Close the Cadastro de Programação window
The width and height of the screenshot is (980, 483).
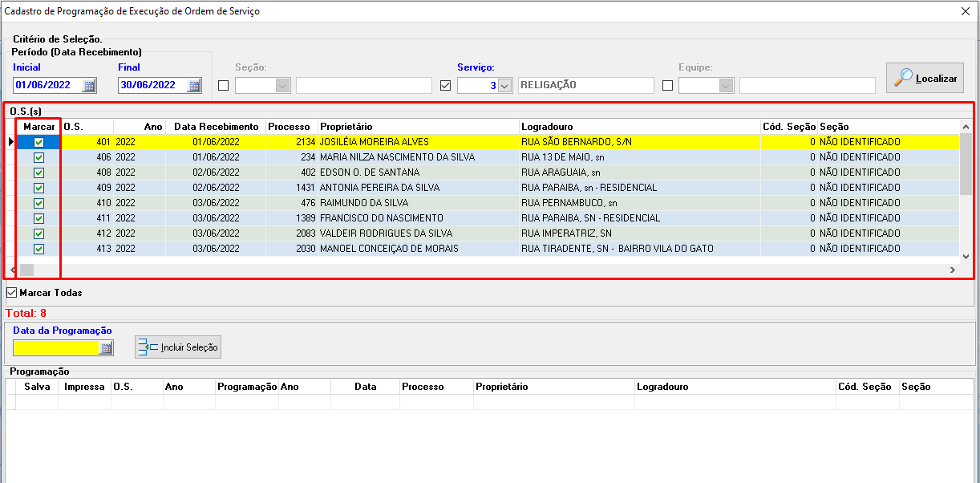pyautogui.click(x=965, y=11)
